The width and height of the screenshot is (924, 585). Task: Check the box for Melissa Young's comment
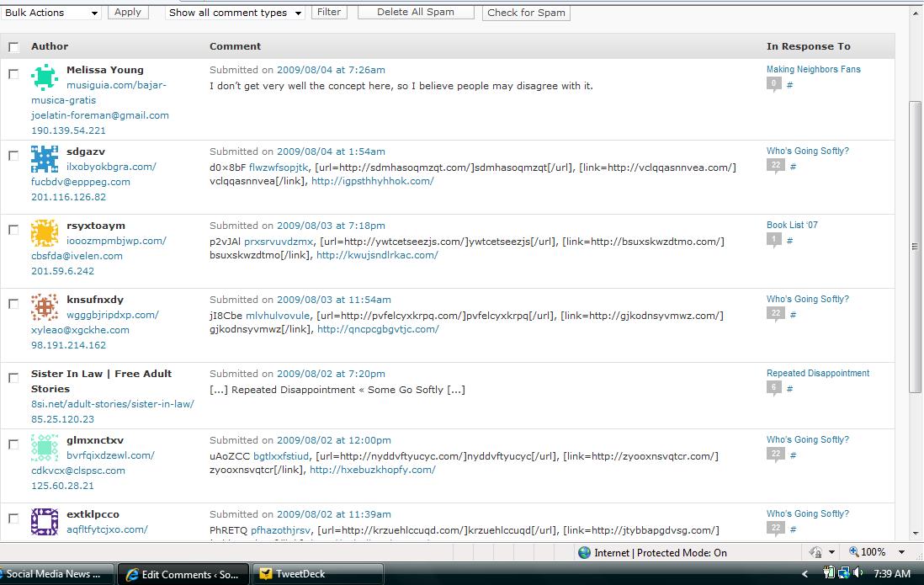tap(13, 74)
